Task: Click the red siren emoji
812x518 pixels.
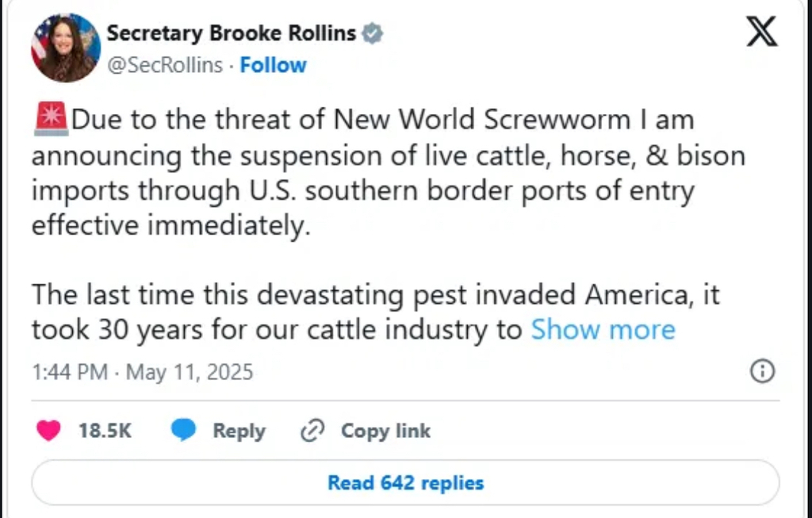Action: pyautogui.click(x=50, y=120)
